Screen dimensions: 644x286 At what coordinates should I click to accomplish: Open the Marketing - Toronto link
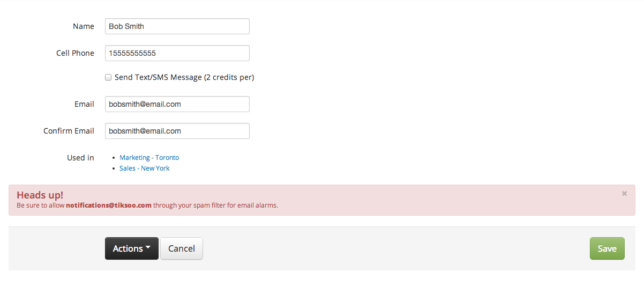(x=149, y=158)
